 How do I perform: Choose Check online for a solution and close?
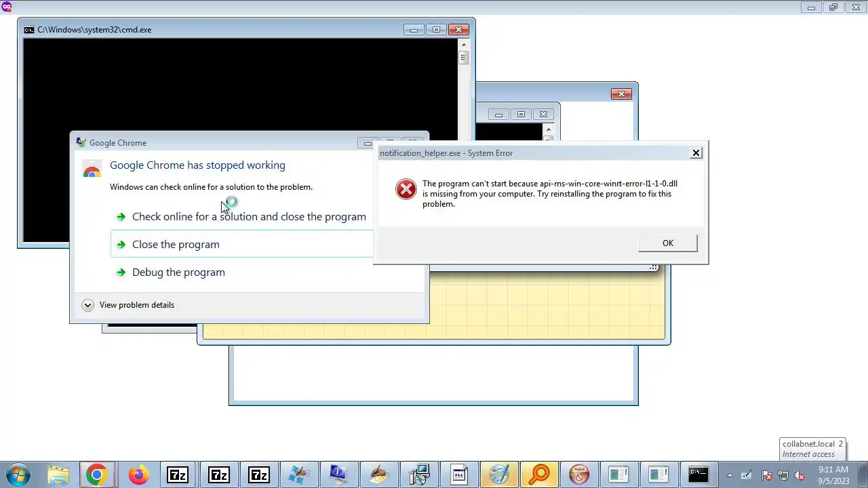241,217
